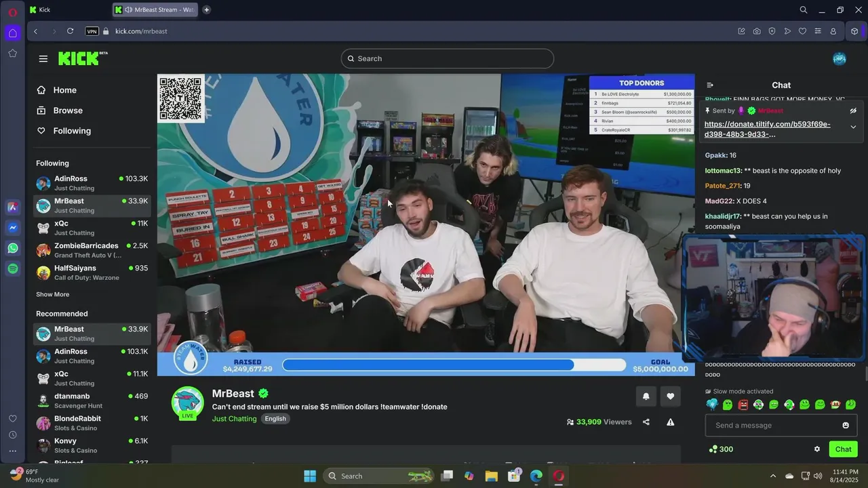Open chat settings gear icon

click(816, 449)
